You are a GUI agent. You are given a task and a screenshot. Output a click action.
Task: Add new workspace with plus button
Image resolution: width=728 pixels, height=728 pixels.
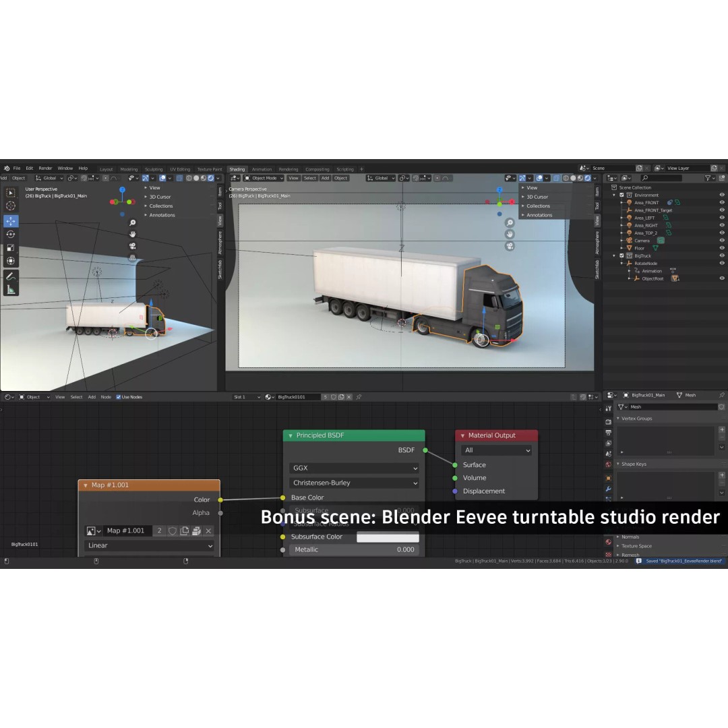[x=362, y=169]
